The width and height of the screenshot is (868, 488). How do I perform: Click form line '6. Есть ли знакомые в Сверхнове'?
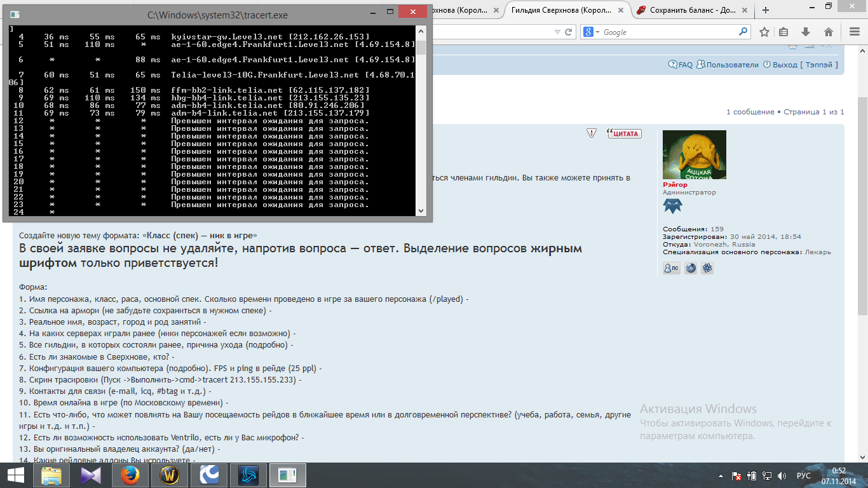coord(97,357)
